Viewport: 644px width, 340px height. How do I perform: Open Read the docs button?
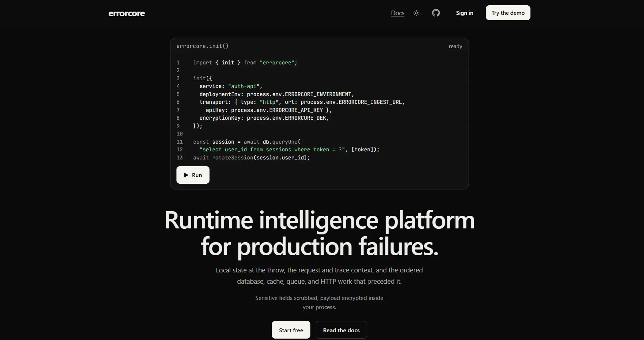coord(341,330)
